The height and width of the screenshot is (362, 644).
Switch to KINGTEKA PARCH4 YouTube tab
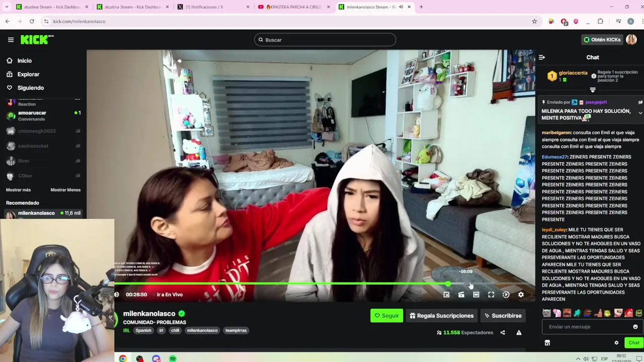coord(294,7)
